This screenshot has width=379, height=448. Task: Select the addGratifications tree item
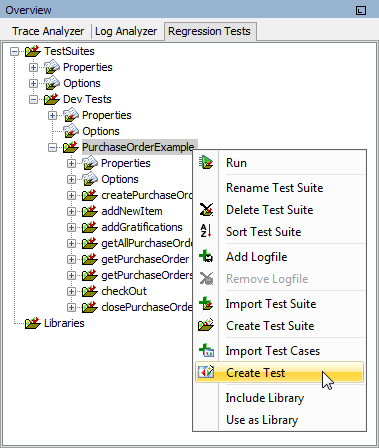coord(142,227)
